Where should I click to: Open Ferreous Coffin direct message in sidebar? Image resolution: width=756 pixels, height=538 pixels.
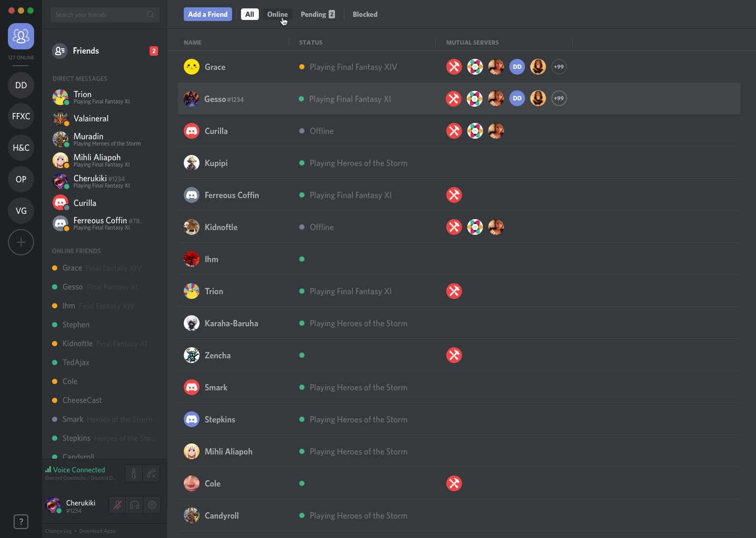click(x=105, y=223)
